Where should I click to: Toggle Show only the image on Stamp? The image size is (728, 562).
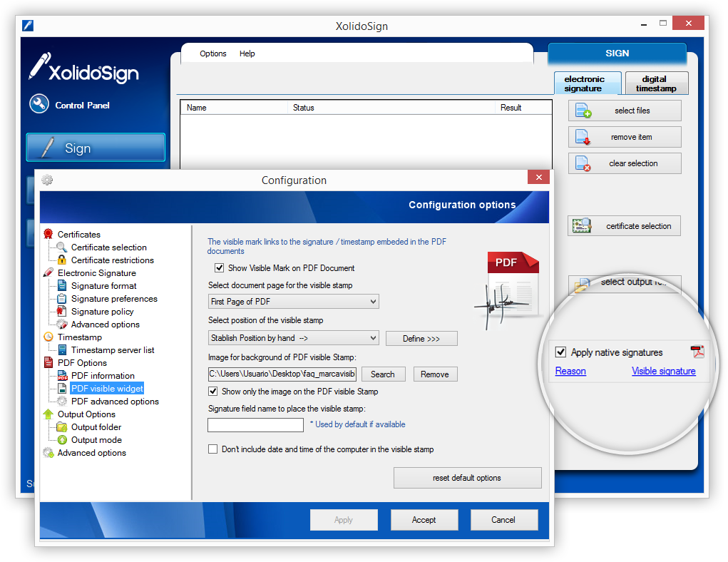pyautogui.click(x=212, y=391)
